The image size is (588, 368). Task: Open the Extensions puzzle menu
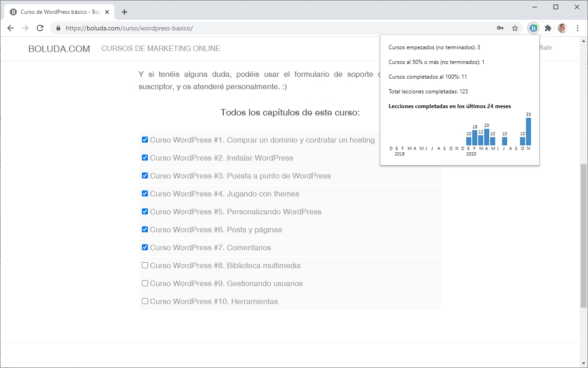pyautogui.click(x=548, y=28)
